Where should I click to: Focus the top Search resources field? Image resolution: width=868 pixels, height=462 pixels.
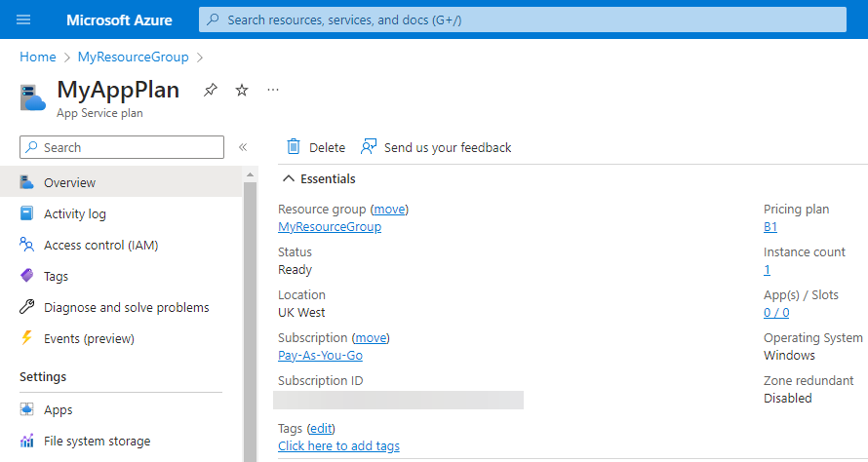tap(523, 19)
